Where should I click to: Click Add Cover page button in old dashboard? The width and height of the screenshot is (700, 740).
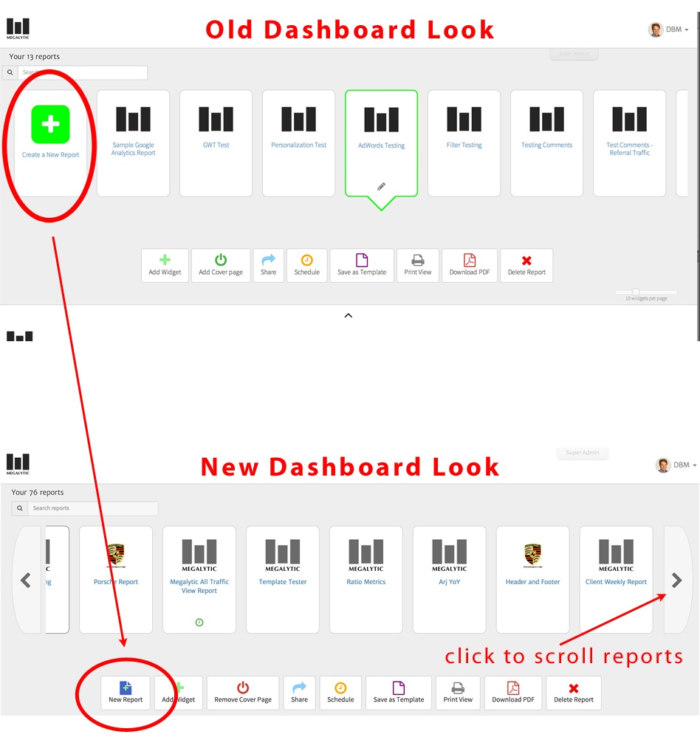[221, 265]
